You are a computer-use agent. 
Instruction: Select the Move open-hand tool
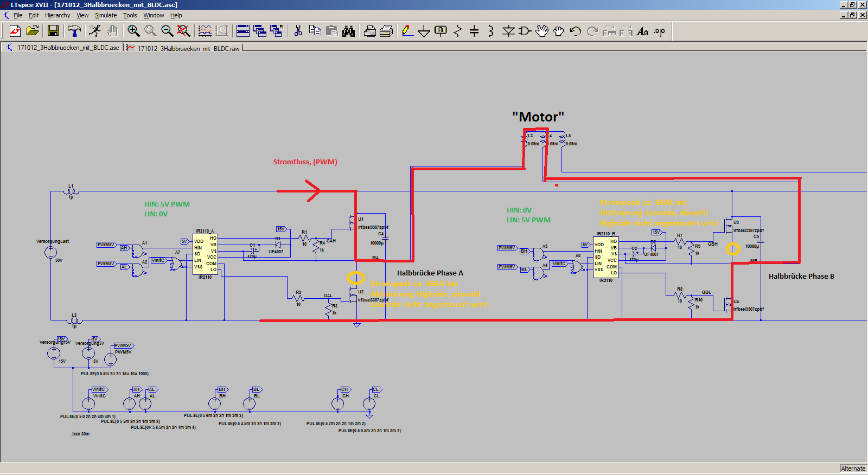pos(542,31)
